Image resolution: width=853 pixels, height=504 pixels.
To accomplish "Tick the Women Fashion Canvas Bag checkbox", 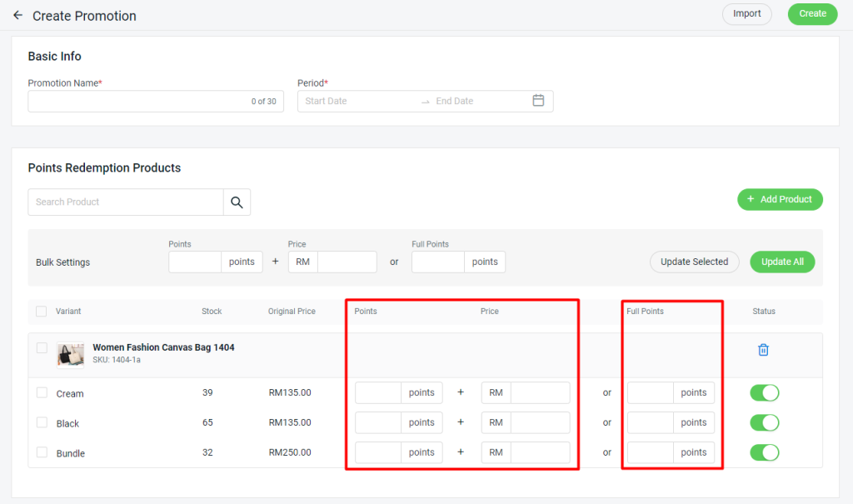I will [x=42, y=347].
